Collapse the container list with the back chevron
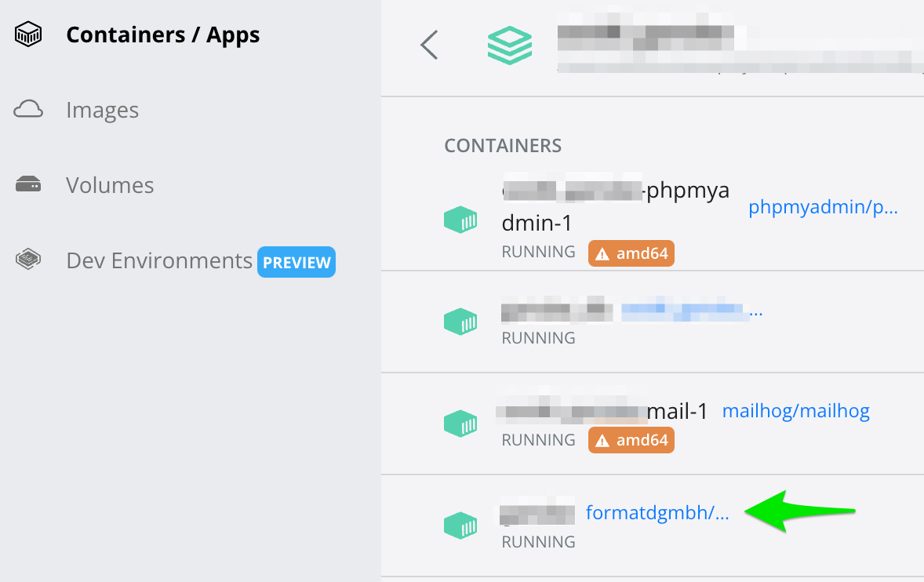 428,45
